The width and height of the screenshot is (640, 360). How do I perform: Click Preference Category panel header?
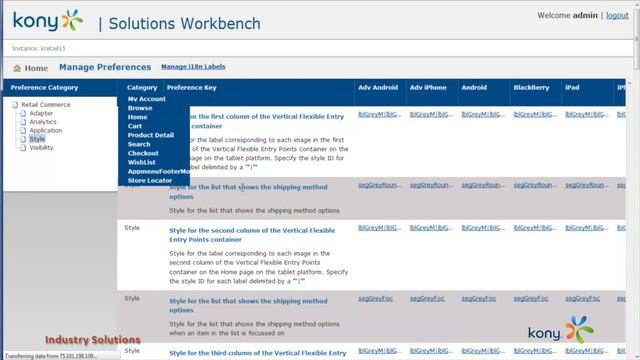[44, 87]
